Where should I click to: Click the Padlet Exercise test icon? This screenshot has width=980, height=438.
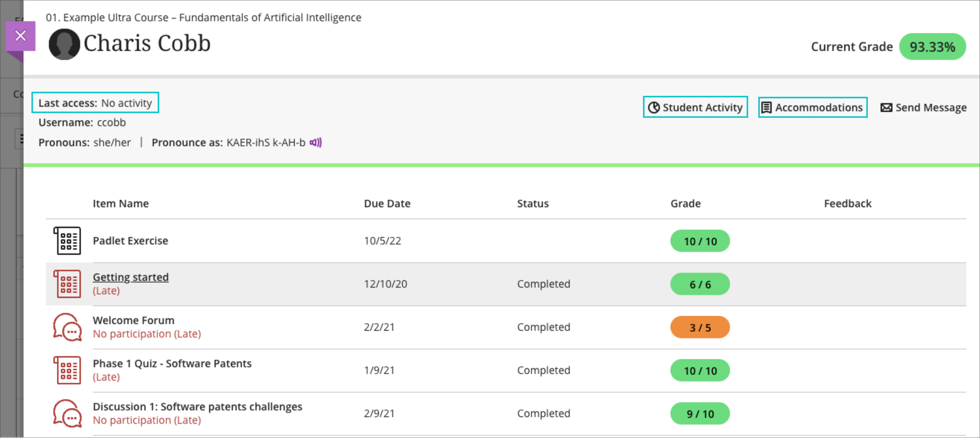[67, 241]
